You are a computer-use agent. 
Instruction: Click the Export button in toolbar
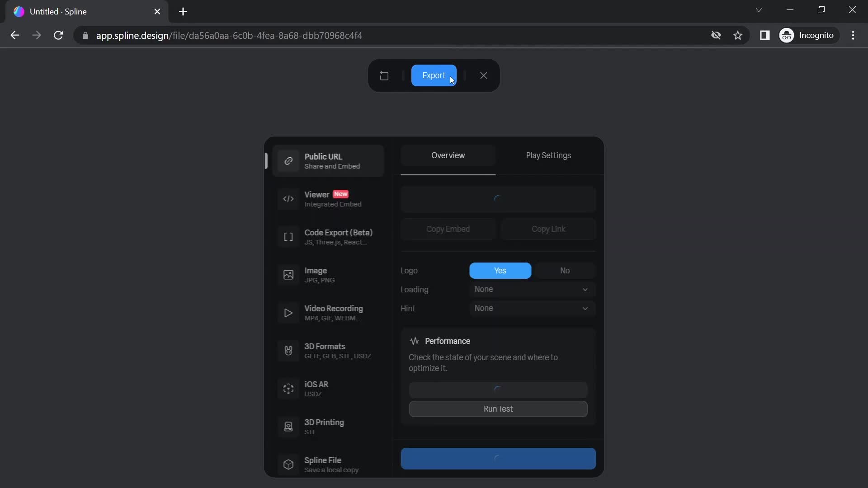(x=434, y=75)
